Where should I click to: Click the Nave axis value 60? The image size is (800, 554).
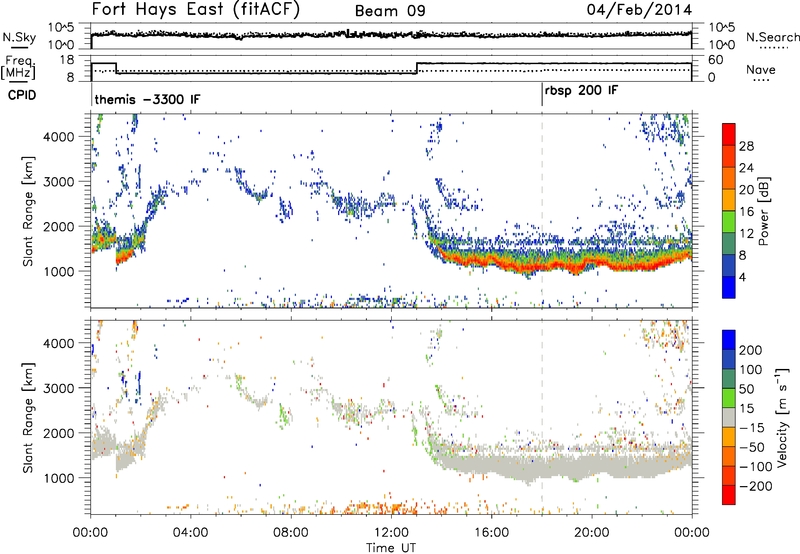pos(716,60)
